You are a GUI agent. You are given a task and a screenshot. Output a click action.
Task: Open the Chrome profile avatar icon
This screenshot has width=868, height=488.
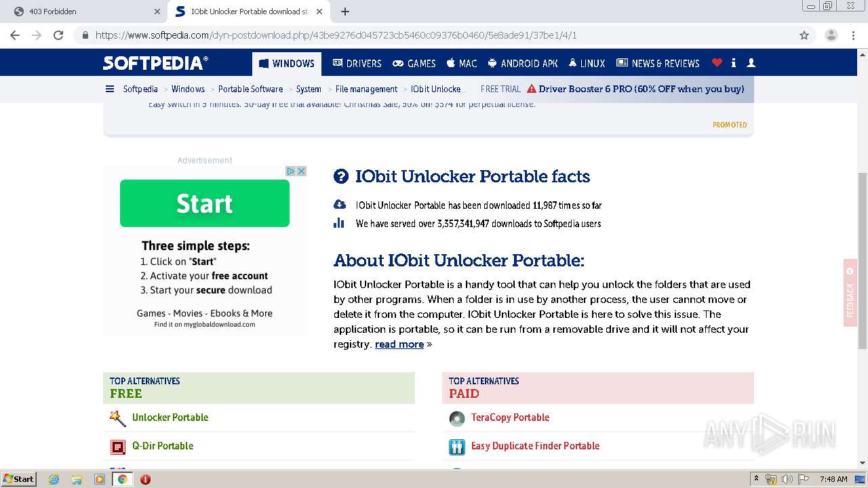[x=831, y=35]
